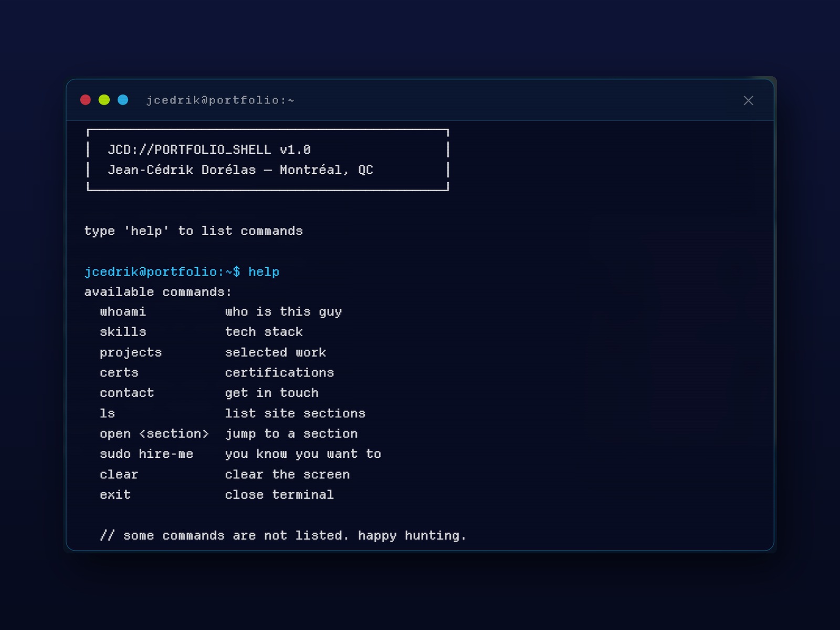Click the exit command

[115, 495]
